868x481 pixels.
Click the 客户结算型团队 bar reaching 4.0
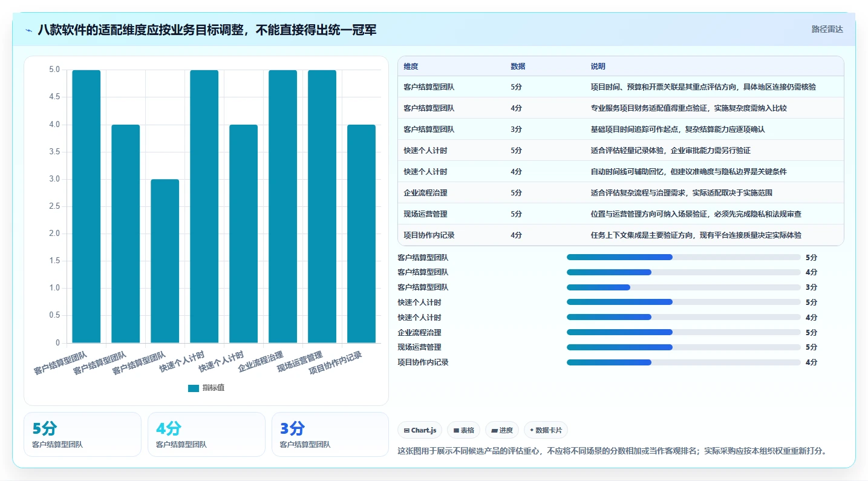[126, 234]
